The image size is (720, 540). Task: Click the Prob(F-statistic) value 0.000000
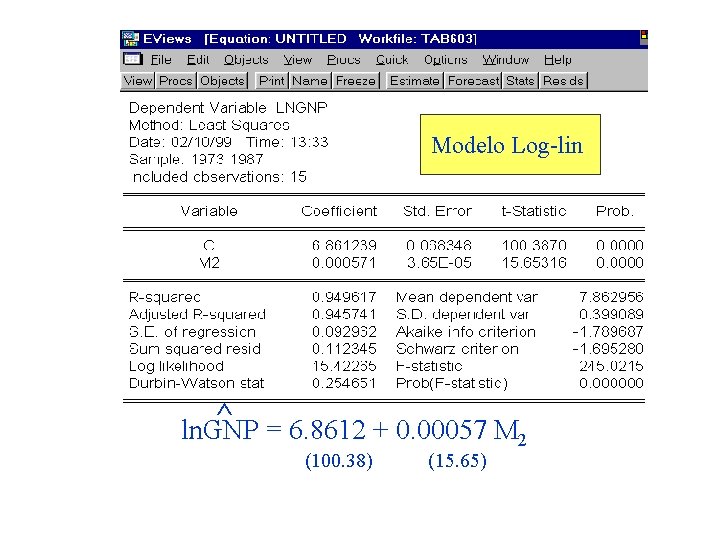pos(611,383)
